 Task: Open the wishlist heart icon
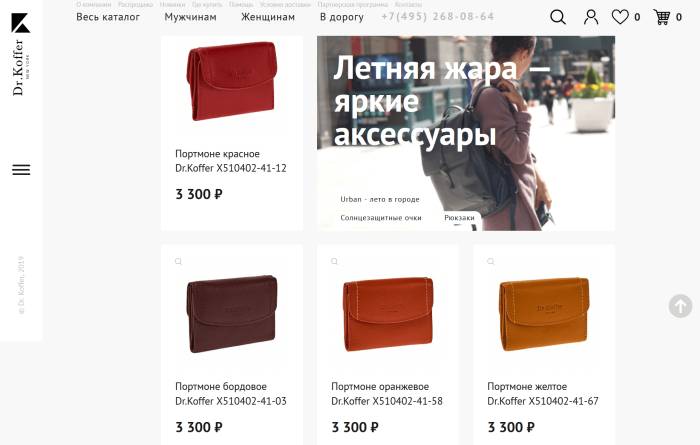tap(620, 17)
